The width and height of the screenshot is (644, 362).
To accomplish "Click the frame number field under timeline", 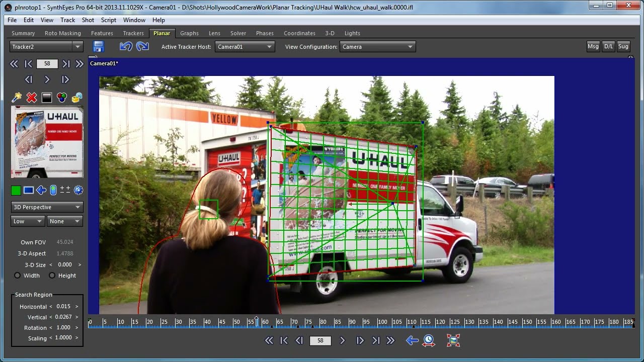I will (320, 341).
